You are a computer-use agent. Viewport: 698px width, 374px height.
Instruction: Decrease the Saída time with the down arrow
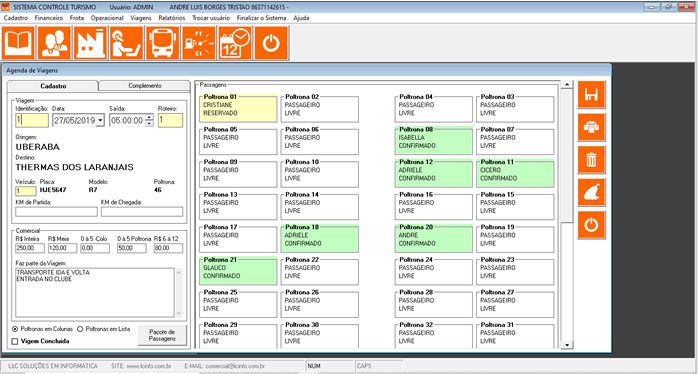pyautogui.click(x=150, y=123)
